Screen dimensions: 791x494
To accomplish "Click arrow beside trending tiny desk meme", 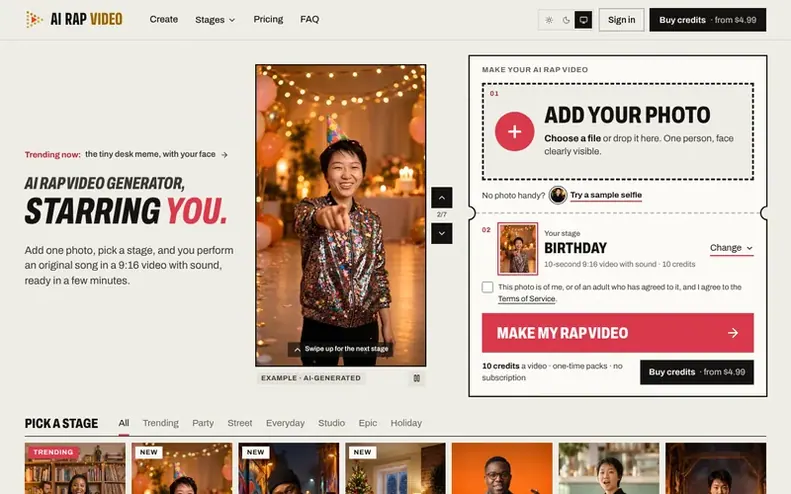I will tap(224, 155).
